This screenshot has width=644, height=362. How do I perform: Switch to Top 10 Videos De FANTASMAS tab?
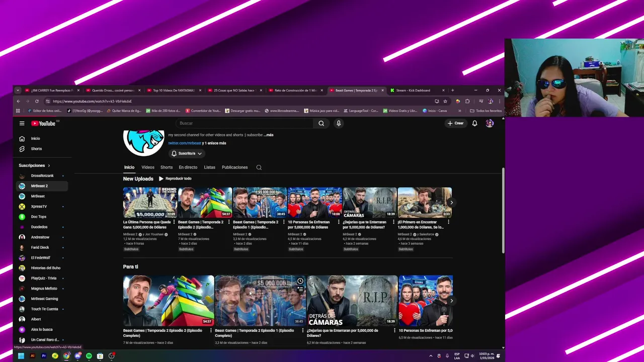pos(174,90)
